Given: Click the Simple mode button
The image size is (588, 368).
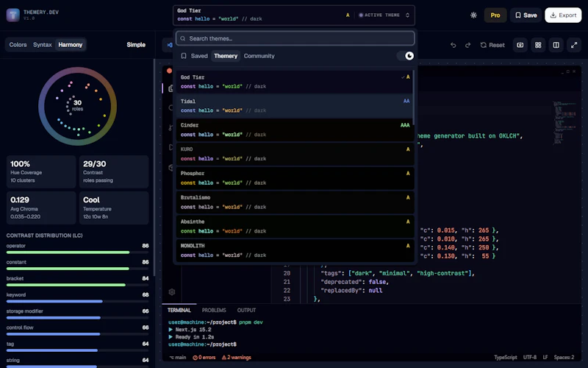Looking at the screenshot, I should tap(136, 45).
